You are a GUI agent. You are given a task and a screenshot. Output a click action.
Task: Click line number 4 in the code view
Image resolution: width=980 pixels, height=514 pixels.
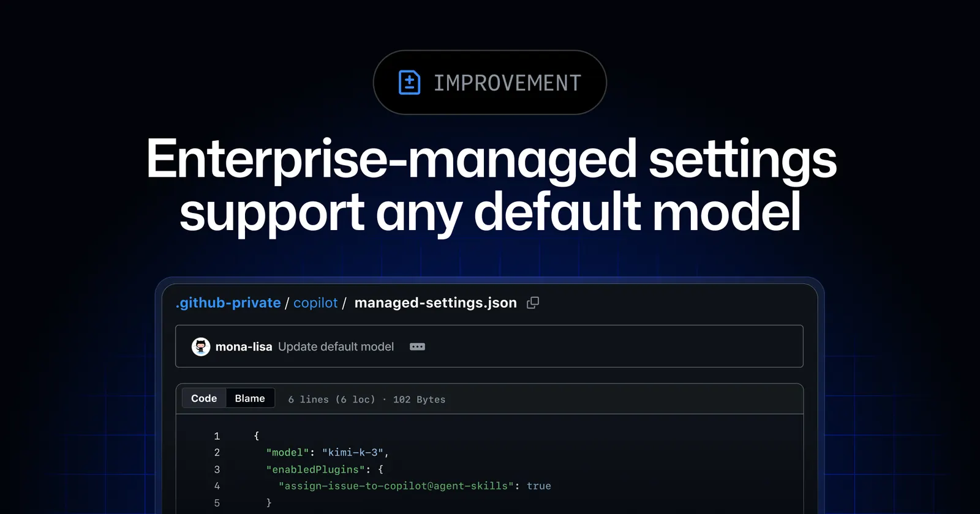click(x=217, y=486)
